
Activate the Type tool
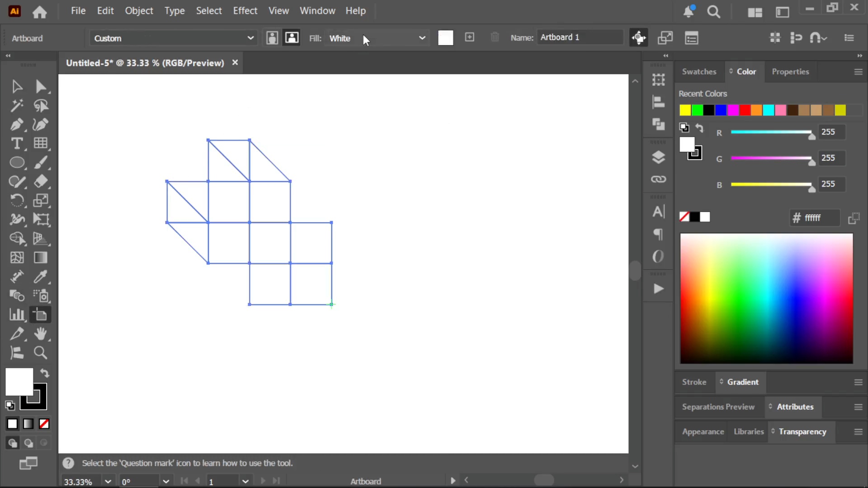click(17, 143)
